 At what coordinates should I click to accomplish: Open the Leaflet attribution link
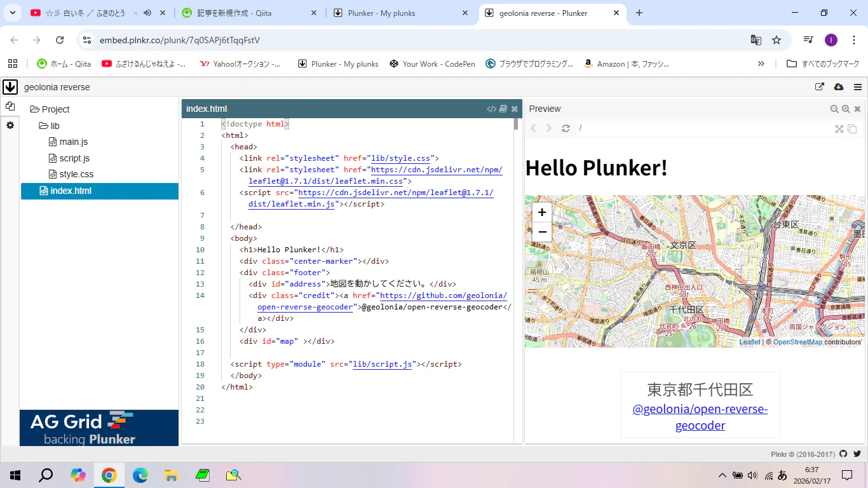point(750,342)
